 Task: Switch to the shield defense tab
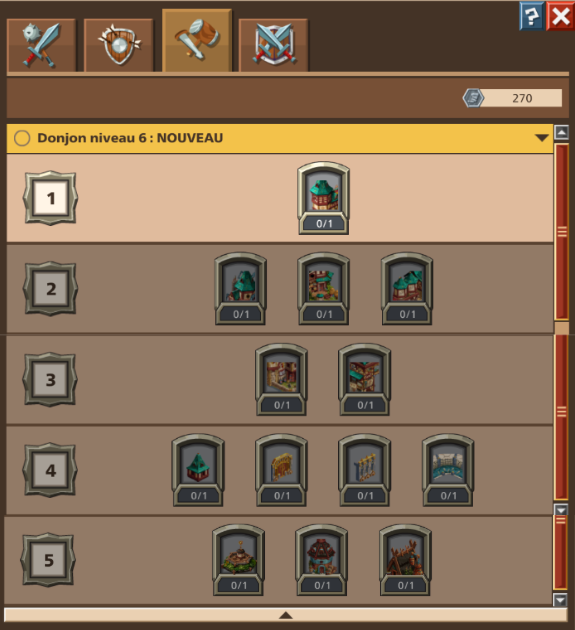(x=119, y=45)
